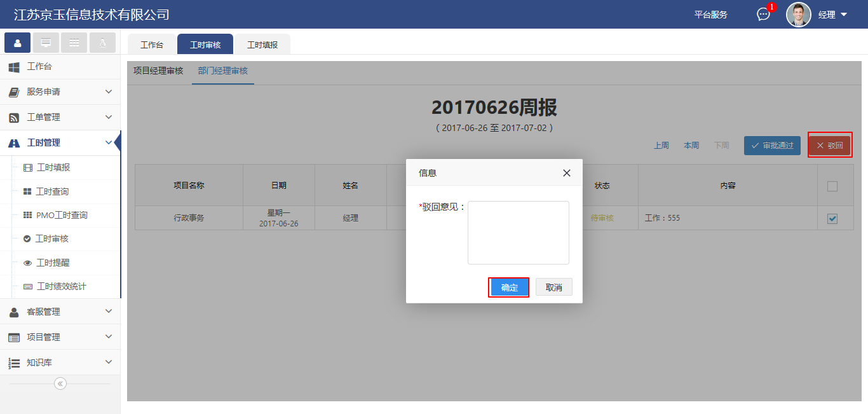
Task: Click the user icon in sidebar switcher
Action: coord(17,43)
